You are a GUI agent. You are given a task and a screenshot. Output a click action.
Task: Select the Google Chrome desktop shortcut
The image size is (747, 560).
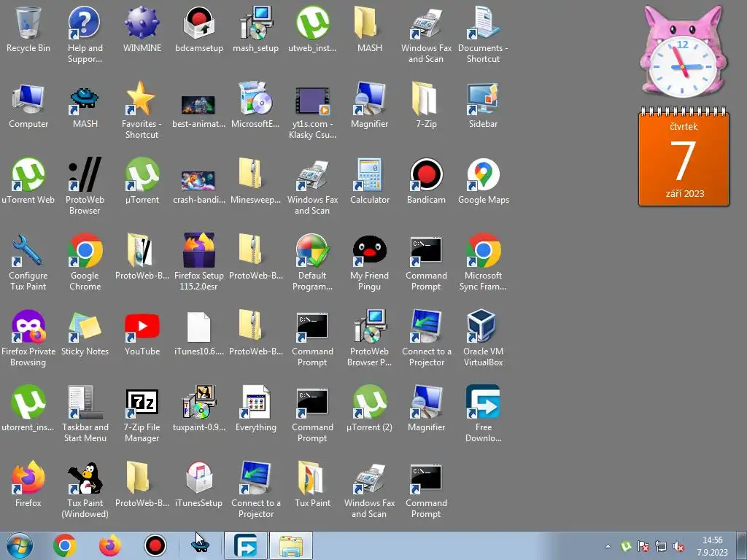pyautogui.click(x=85, y=250)
